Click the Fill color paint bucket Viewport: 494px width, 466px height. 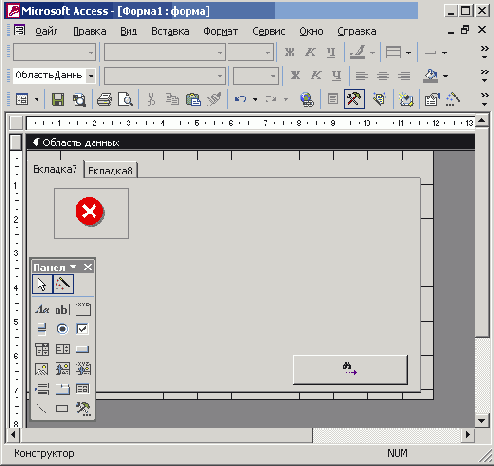coord(430,76)
